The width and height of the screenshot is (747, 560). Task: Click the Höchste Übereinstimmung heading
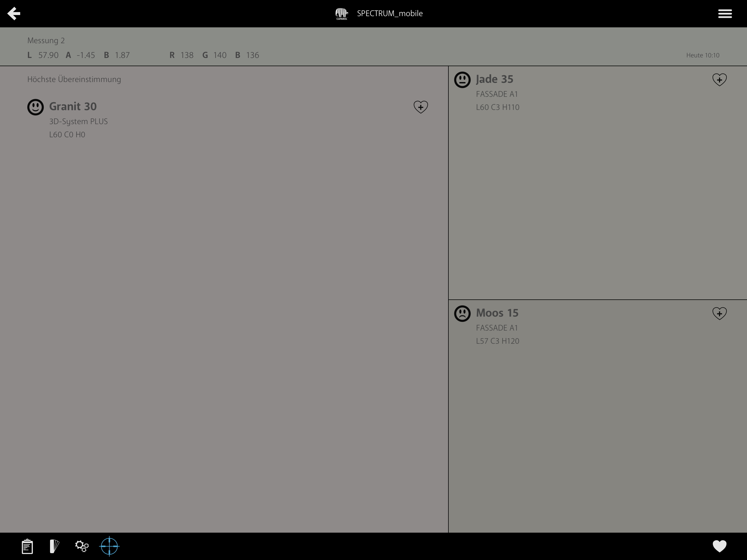click(74, 79)
